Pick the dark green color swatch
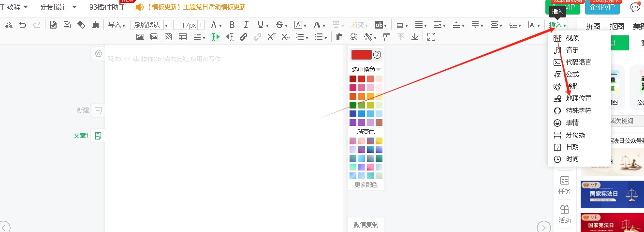 click(x=353, y=105)
